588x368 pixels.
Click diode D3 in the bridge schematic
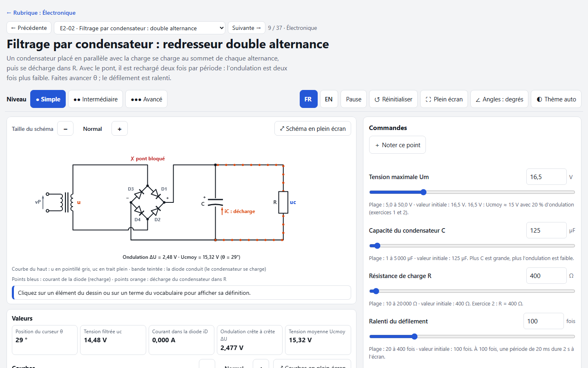(139, 193)
